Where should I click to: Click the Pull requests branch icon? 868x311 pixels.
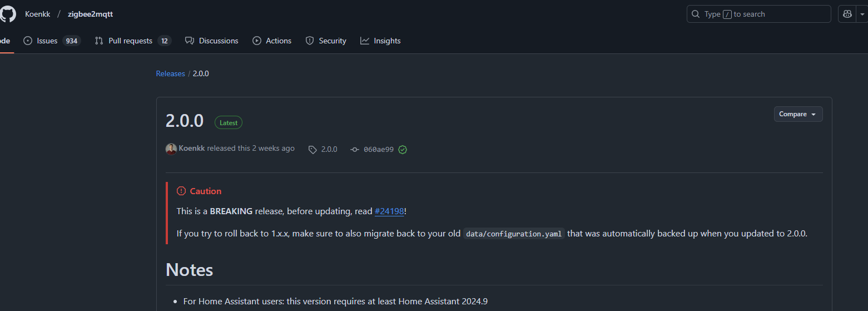[99, 41]
